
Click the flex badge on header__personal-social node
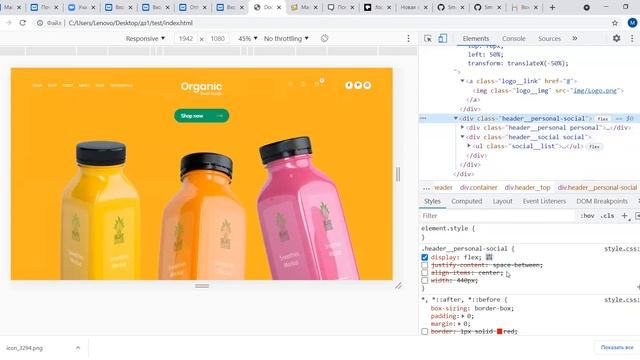[602, 119]
